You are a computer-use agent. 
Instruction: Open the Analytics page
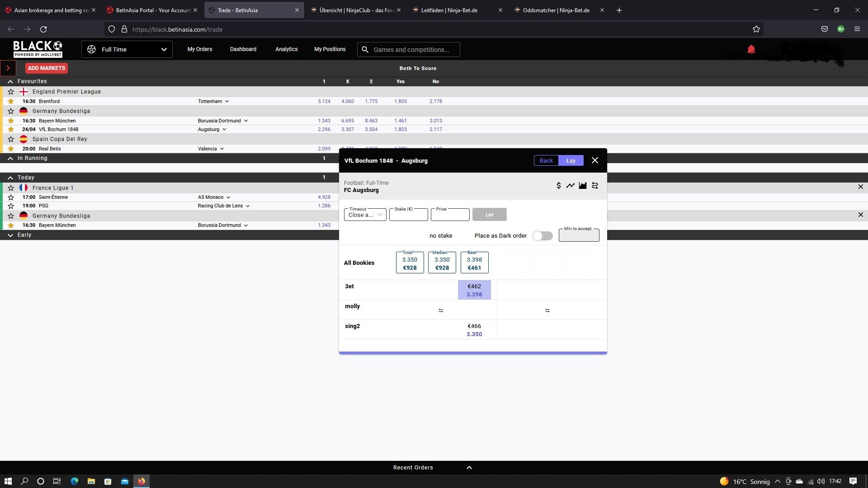287,49
